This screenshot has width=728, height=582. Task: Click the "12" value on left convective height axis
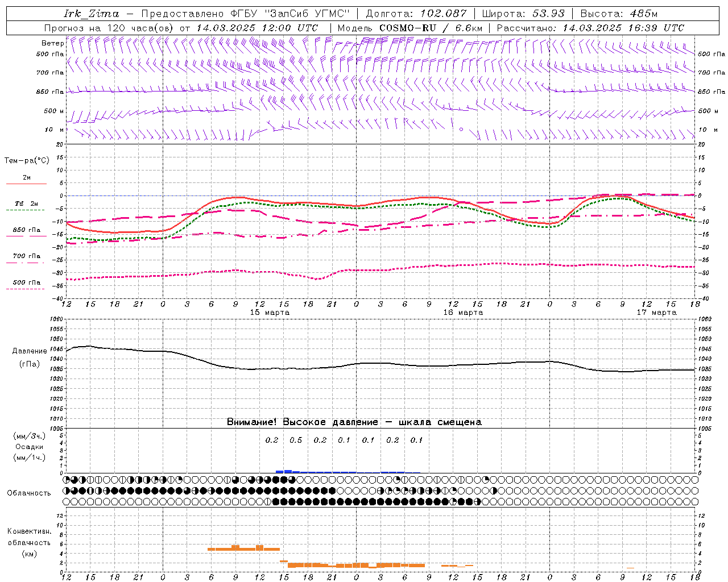coord(60,516)
